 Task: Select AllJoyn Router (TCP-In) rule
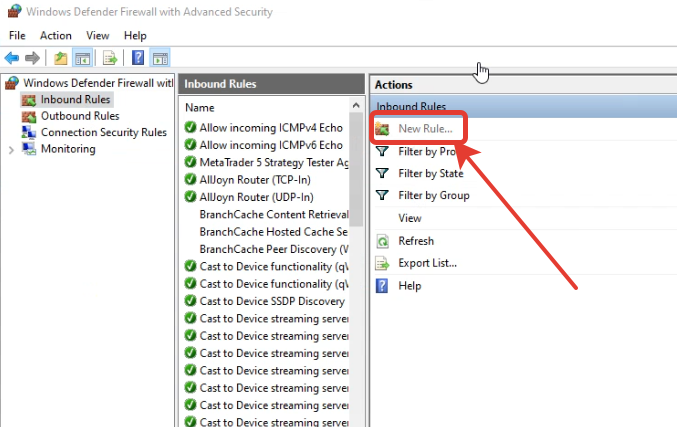pos(255,180)
